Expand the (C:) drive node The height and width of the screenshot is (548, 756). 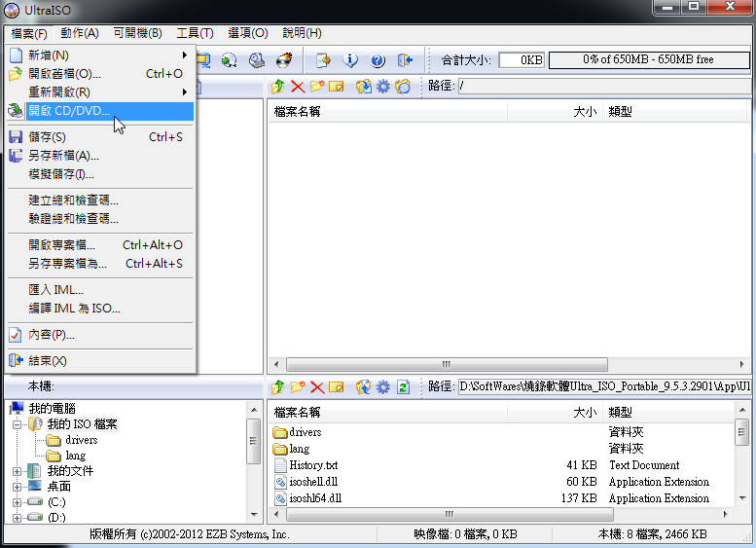pos(17,502)
